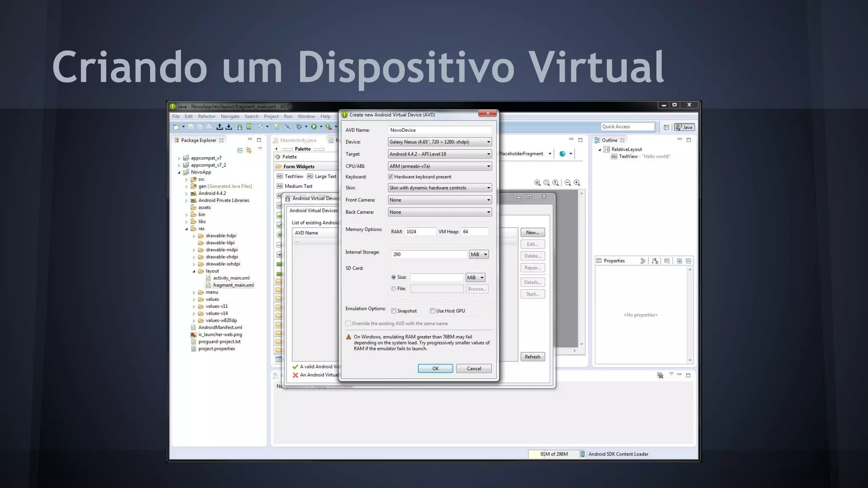Open the Back Camera dropdown

(440, 212)
